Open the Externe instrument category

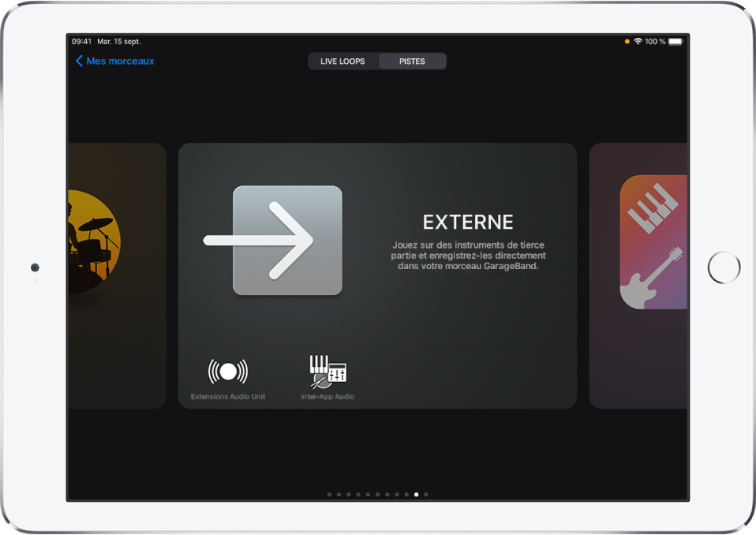point(377,275)
